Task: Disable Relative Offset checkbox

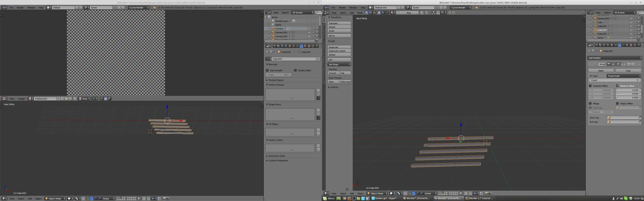Action: point(617,86)
